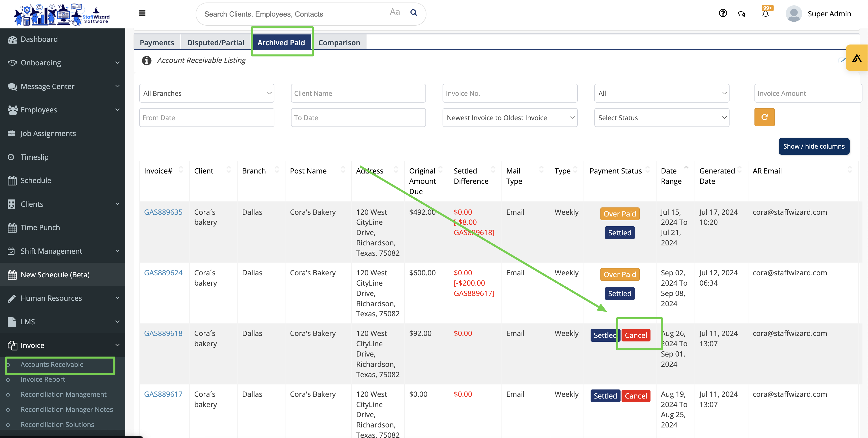The image size is (868, 438).
Task: Switch to the Comparison tab
Action: point(339,42)
